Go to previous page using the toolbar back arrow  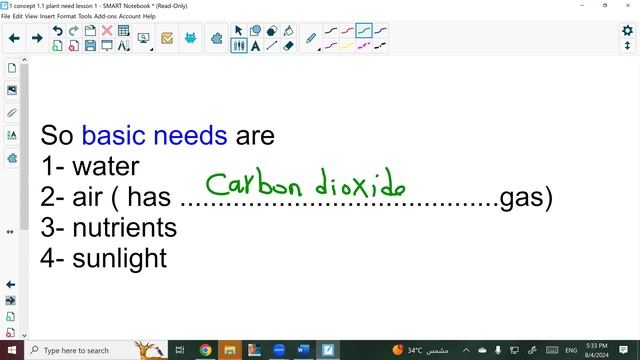coord(14,38)
